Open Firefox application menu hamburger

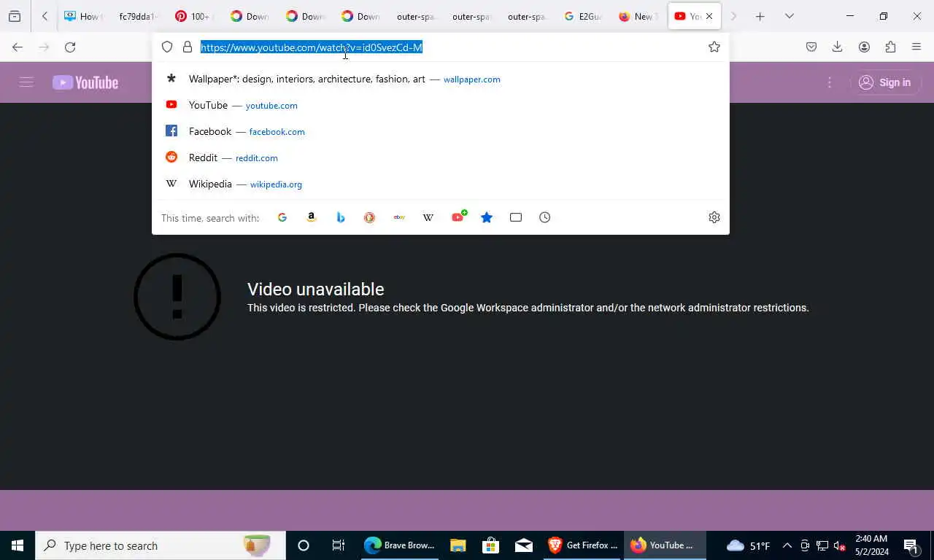pos(916,47)
